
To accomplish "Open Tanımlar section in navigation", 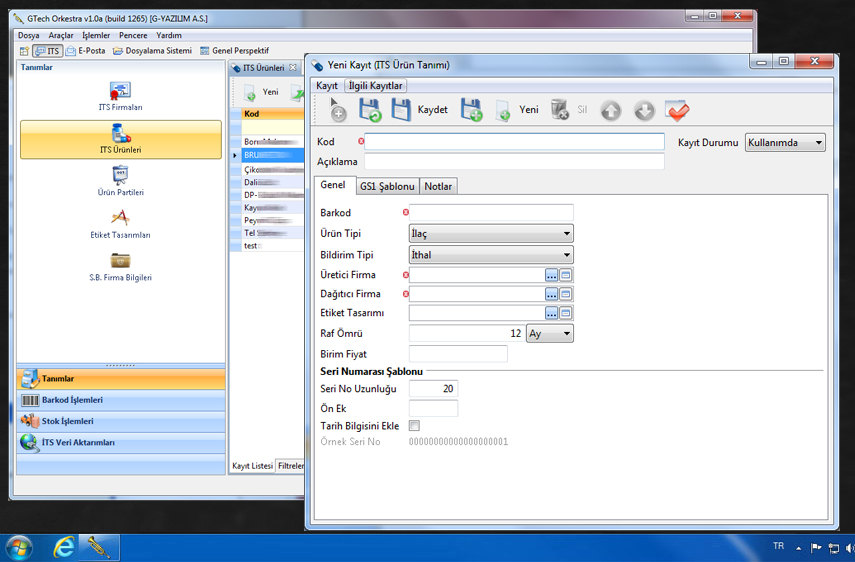I will [121, 379].
